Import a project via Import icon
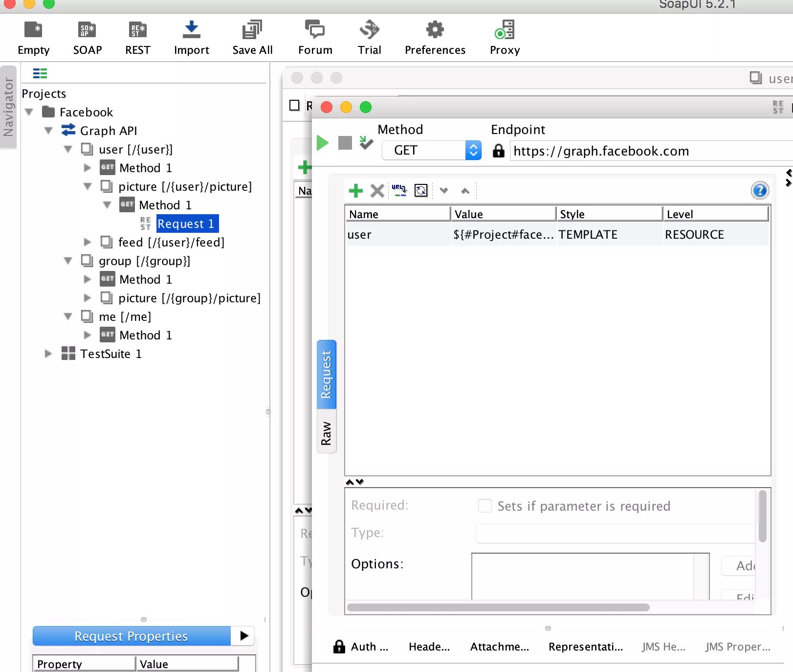The width and height of the screenshot is (793, 672). pyautogui.click(x=191, y=38)
